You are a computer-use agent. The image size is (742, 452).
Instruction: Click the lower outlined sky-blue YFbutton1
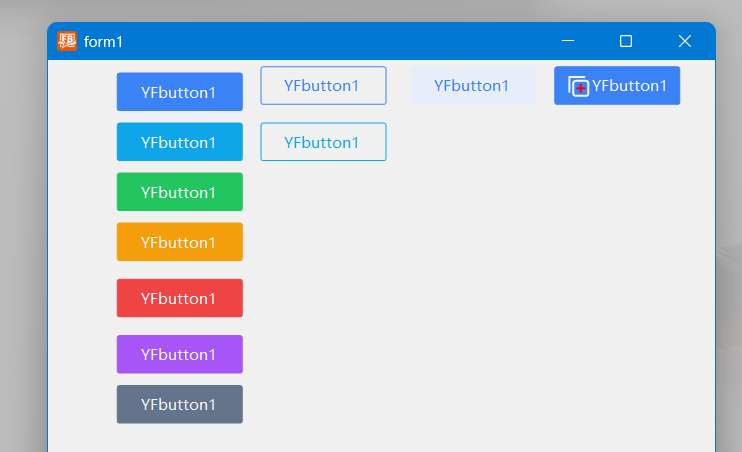tap(323, 142)
